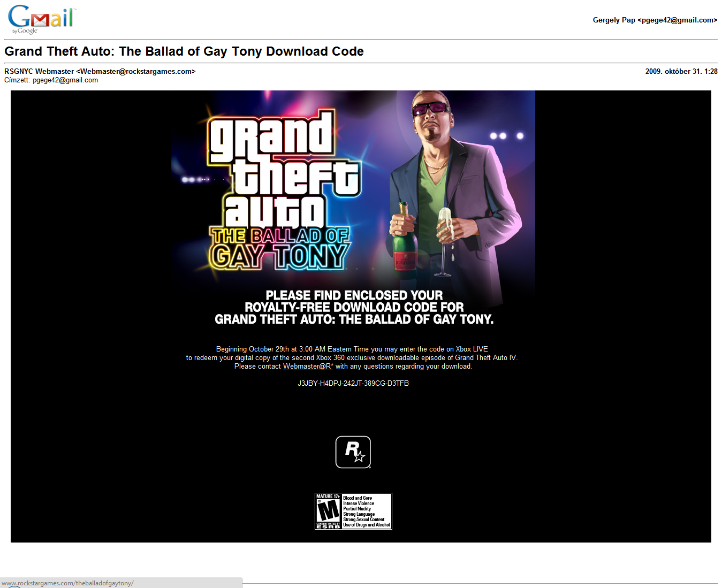Click the Rockstar Games logo

pyautogui.click(x=353, y=452)
